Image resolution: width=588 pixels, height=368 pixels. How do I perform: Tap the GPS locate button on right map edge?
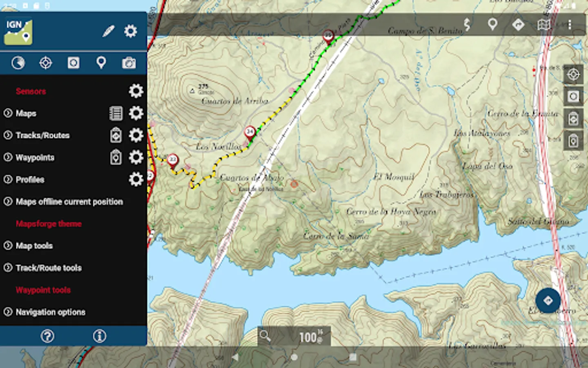(573, 74)
